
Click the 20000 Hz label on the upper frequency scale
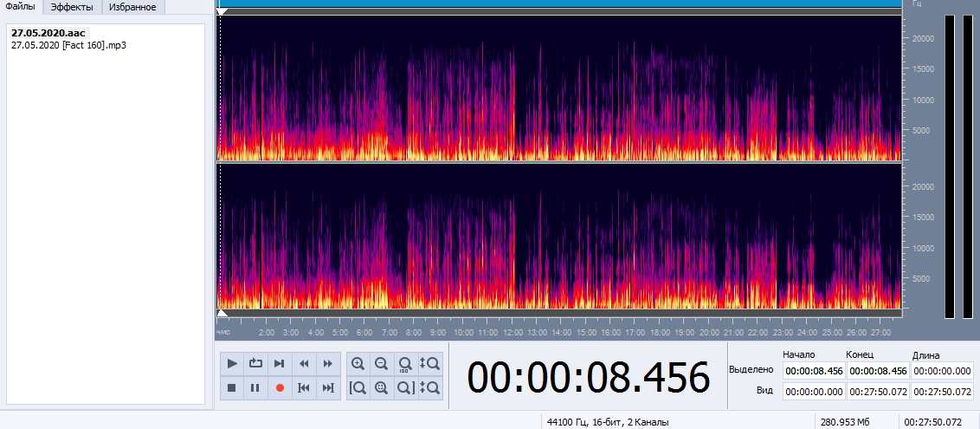tap(923, 38)
